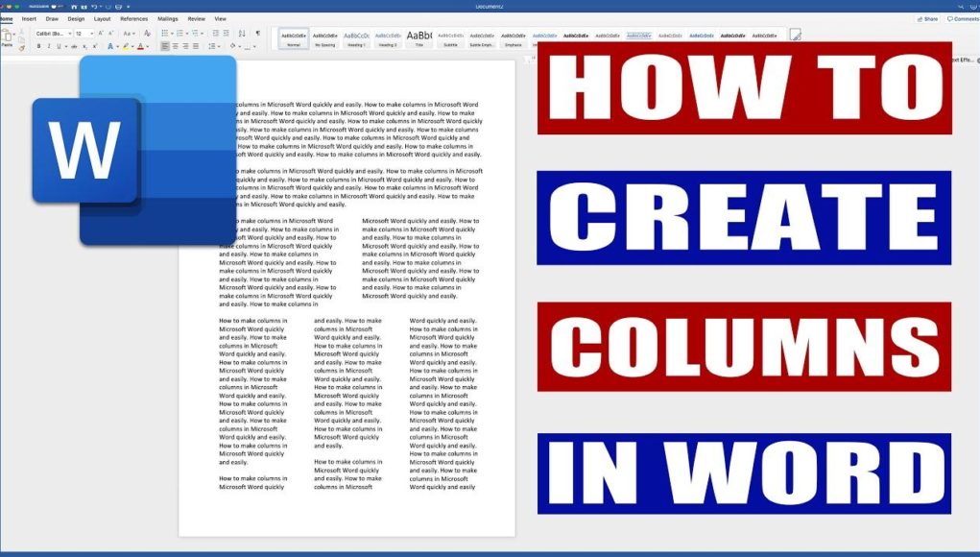The width and height of the screenshot is (980, 557).
Task: Click the Paste clipboard icon
Action: pyautogui.click(x=7, y=36)
